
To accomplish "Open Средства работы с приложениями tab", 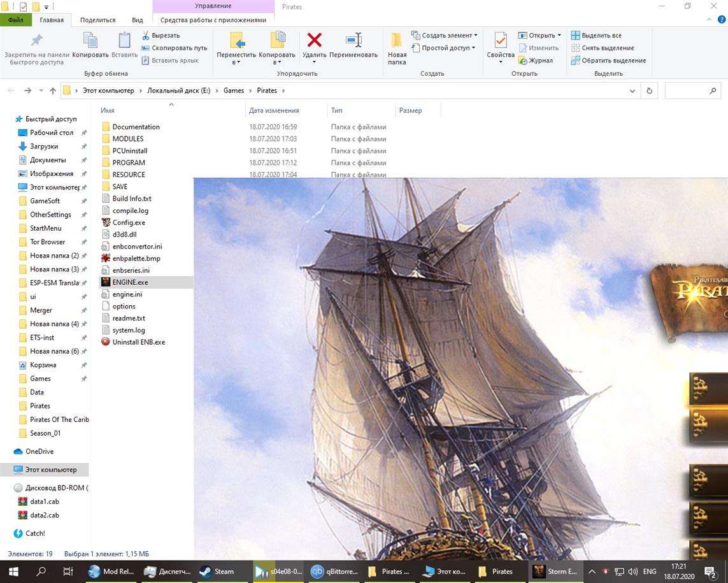I will coord(213,20).
